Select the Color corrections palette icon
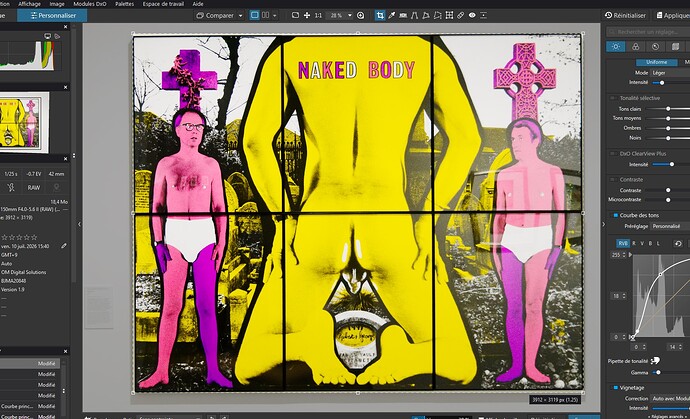This screenshot has height=419, width=690. [635, 46]
